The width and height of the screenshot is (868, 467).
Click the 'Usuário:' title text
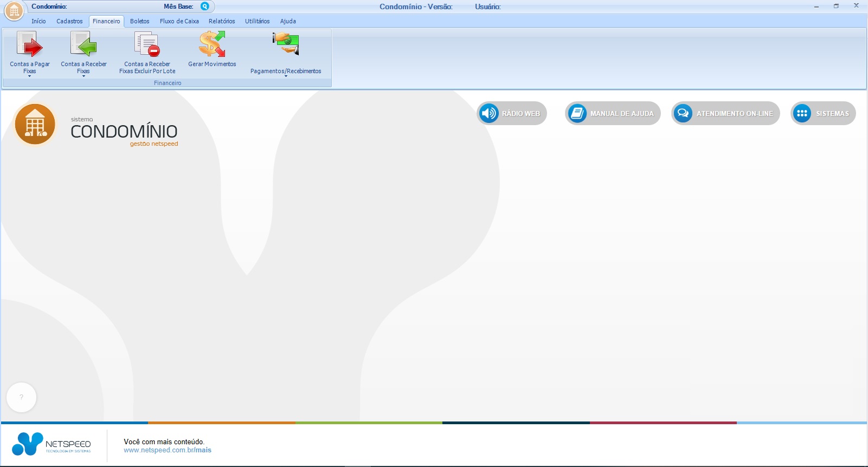click(x=488, y=7)
